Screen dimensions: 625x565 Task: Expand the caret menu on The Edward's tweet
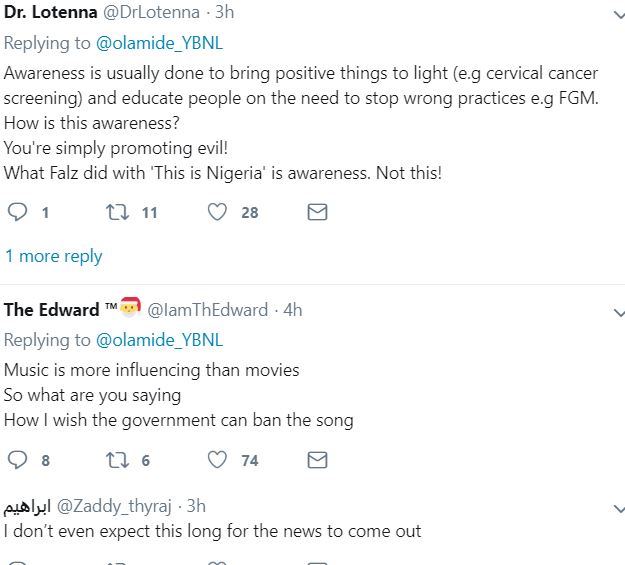[x=616, y=311]
